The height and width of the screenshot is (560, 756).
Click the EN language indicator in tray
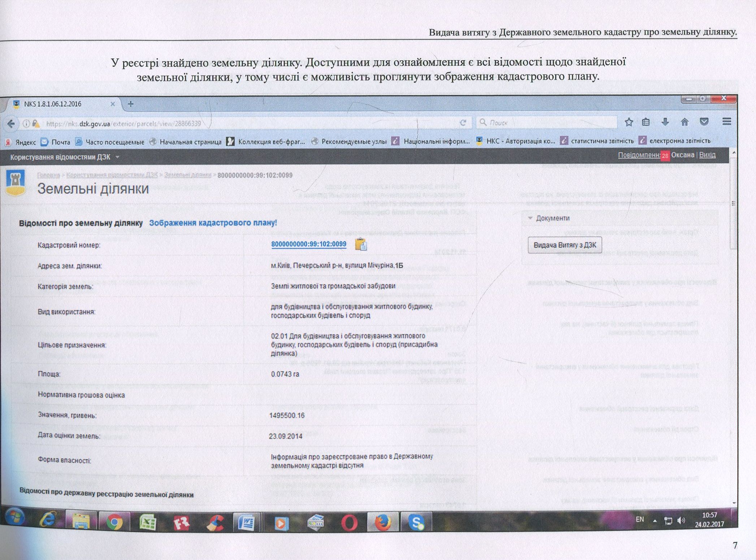click(x=640, y=520)
